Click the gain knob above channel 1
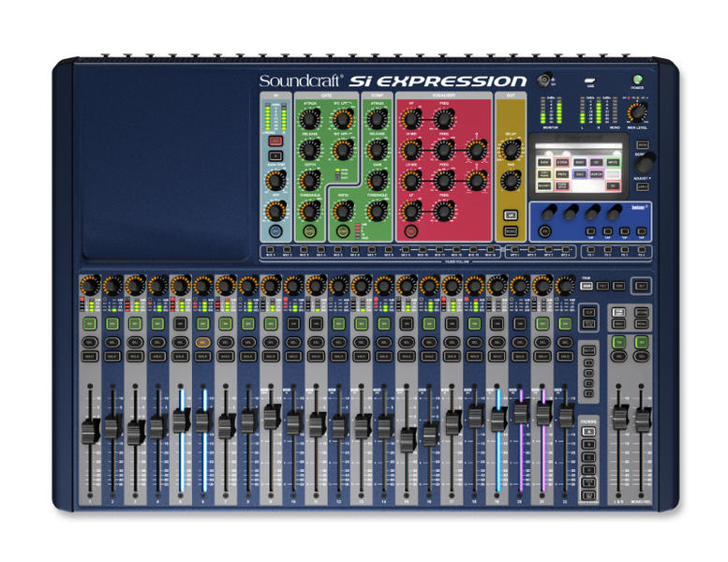Viewport: 728px width, 562px height. (89, 285)
